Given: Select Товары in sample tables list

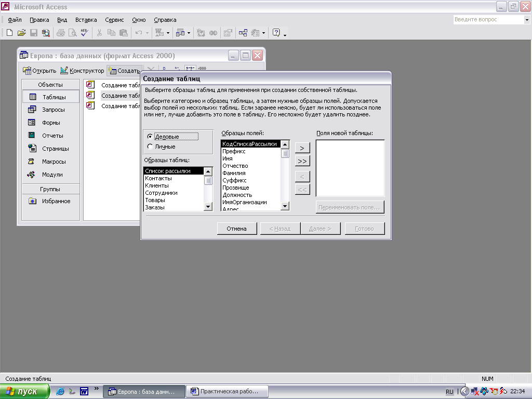Looking at the screenshot, I should pos(174,200).
